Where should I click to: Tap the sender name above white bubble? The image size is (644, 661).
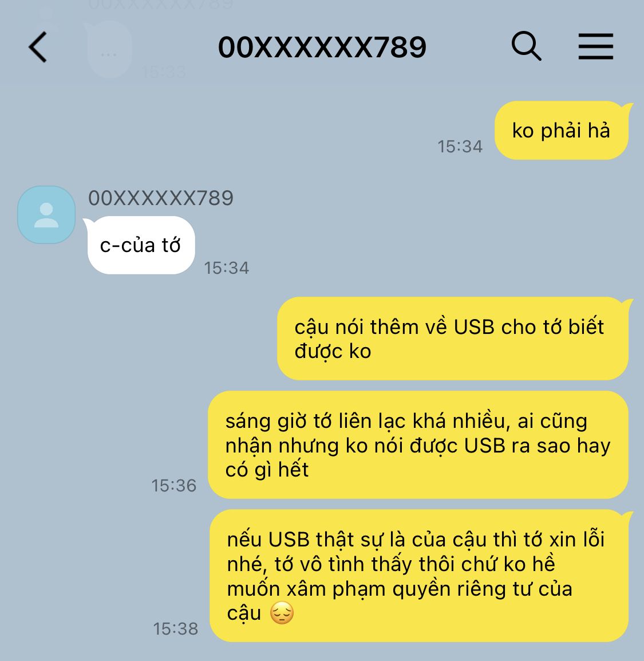[161, 198]
